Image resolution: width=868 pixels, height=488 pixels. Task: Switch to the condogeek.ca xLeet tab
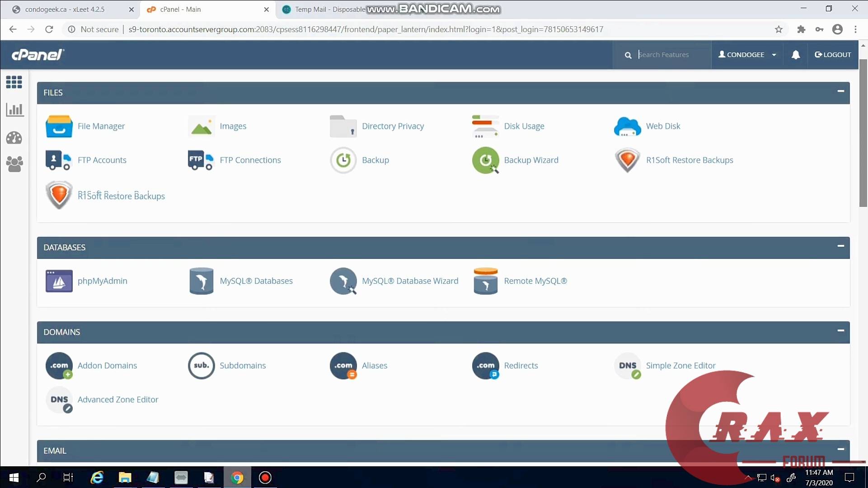click(x=65, y=9)
